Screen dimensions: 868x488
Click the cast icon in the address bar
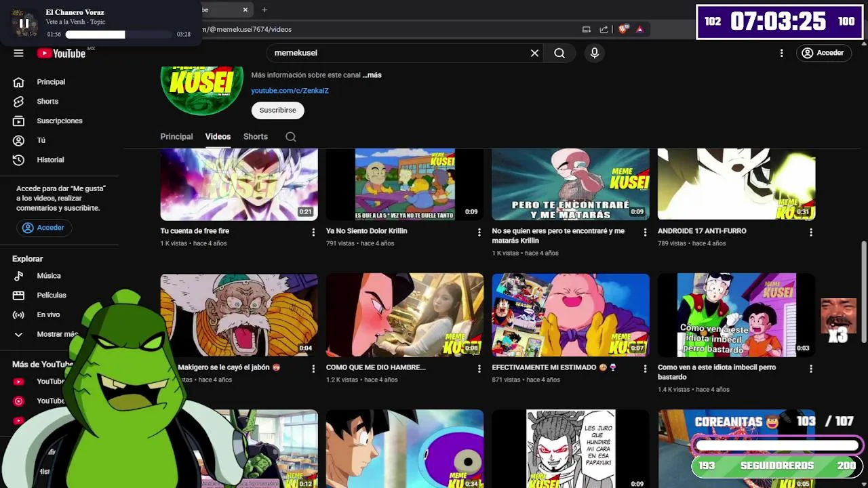[x=587, y=29]
